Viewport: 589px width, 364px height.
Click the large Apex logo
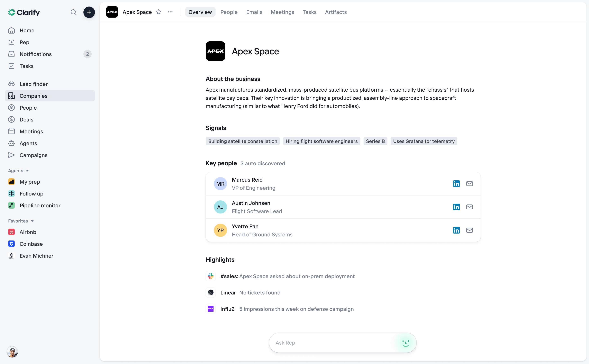(215, 51)
